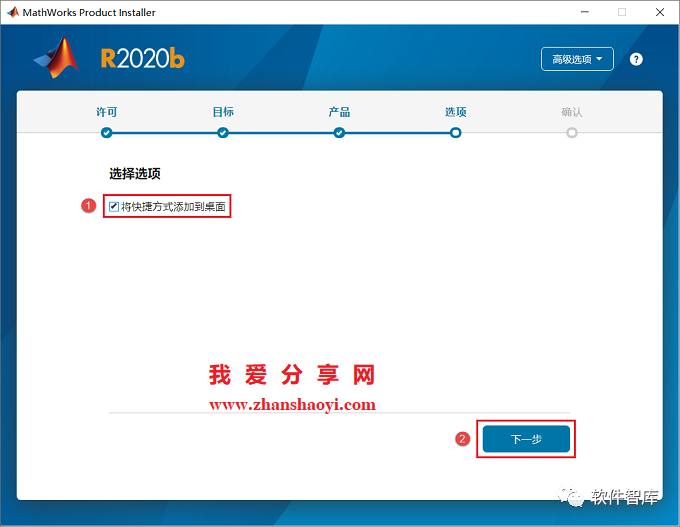This screenshot has height=527, width=680.
Task: Click the 选择选项 heading text
Action: 135,173
